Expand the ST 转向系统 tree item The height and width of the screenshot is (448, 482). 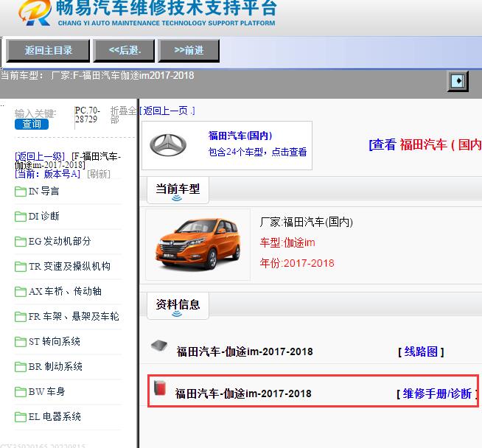[55, 341]
